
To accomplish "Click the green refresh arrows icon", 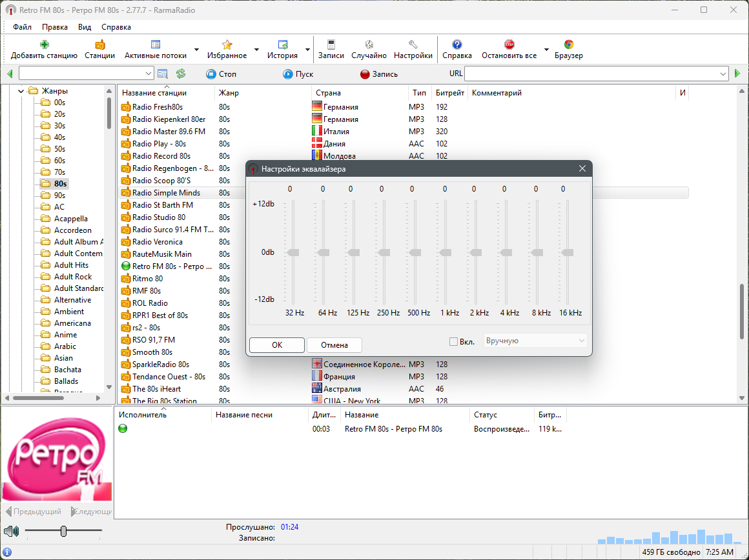I will 181,74.
